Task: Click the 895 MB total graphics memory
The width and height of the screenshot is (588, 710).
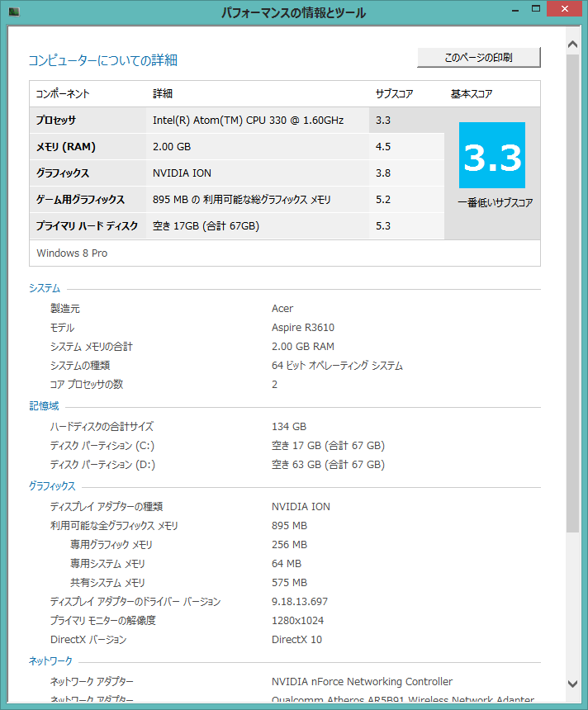Action: coord(290,526)
